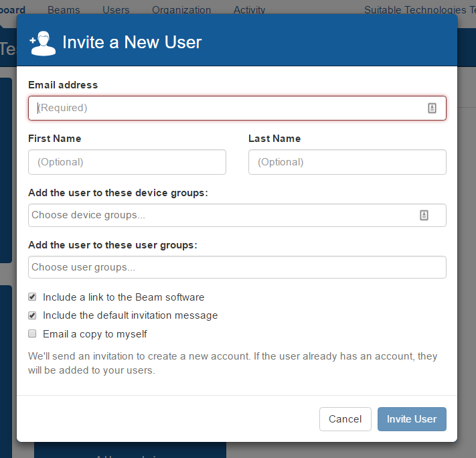Uncheck Include the default invitation message

32,315
